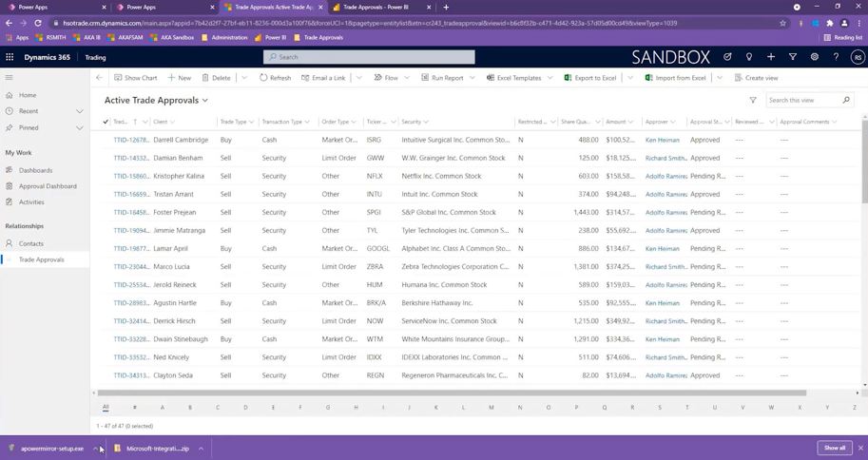This screenshot has width=868, height=460.
Task: Click Export to Excel button
Action: click(x=590, y=78)
